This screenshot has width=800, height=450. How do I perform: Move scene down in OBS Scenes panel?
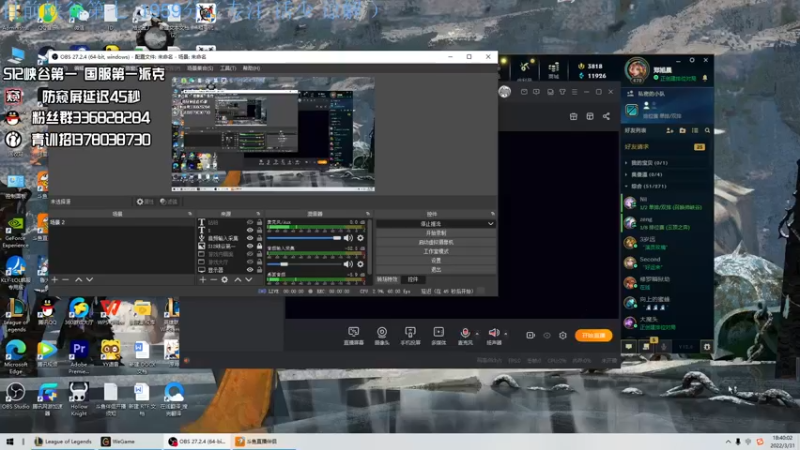pyautogui.click(x=89, y=280)
